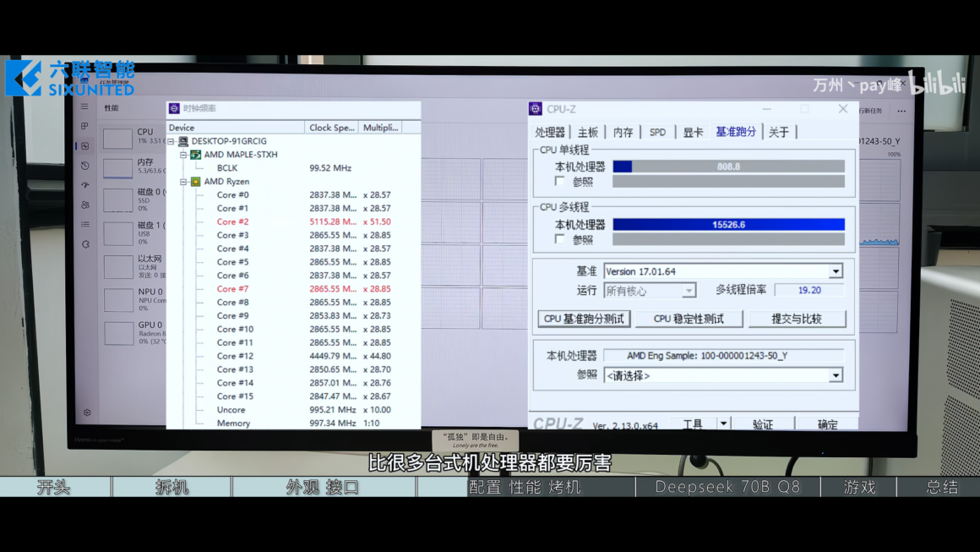
Task: Switch to the SPD tab in CPU-Z
Action: [x=657, y=132]
